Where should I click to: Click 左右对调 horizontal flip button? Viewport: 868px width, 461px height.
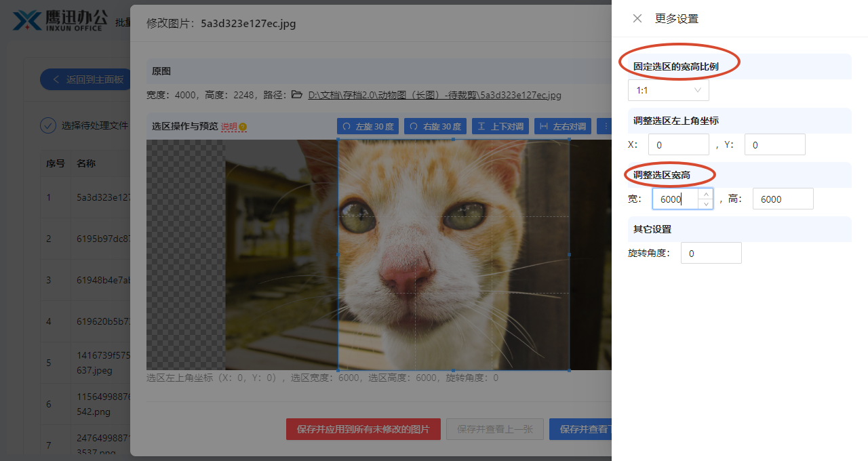[563, 127]
